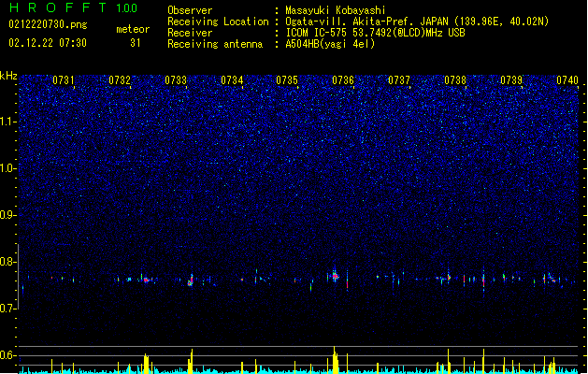Image resolution: width=588 pixels, height=374 pixels.
Task: Select the file name 0212220730.png
Action: tap(48, 25)
